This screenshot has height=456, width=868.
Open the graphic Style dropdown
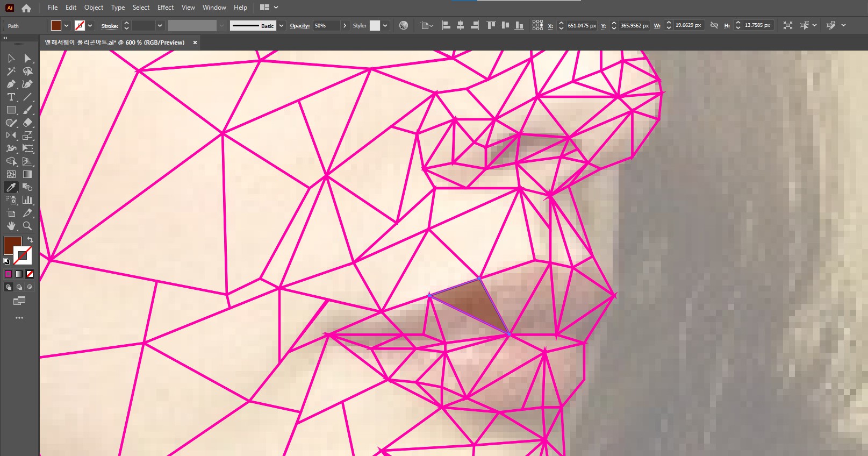pos(385,25)
